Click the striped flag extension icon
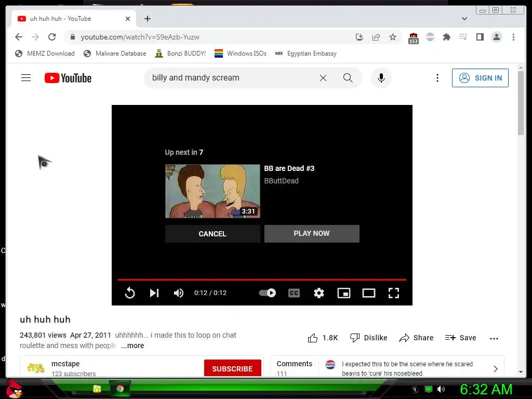Image resolution: width=532 pixels, height=399 pixels. pyautogui.click(x=430, y=37)
